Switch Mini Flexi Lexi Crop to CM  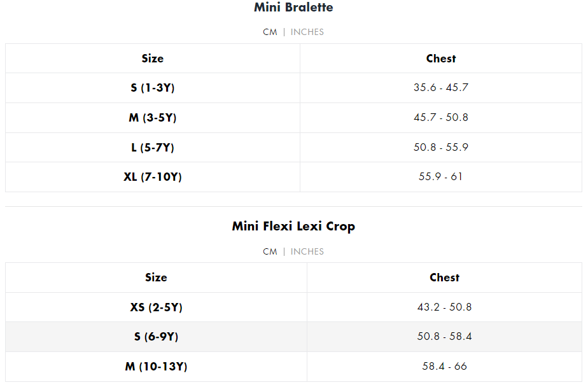point(270,251)
